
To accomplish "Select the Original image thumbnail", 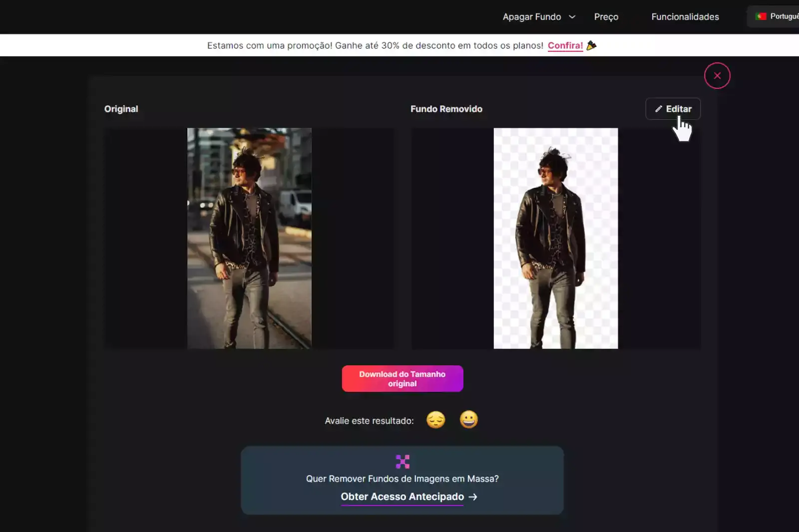I will click(249, 239).
